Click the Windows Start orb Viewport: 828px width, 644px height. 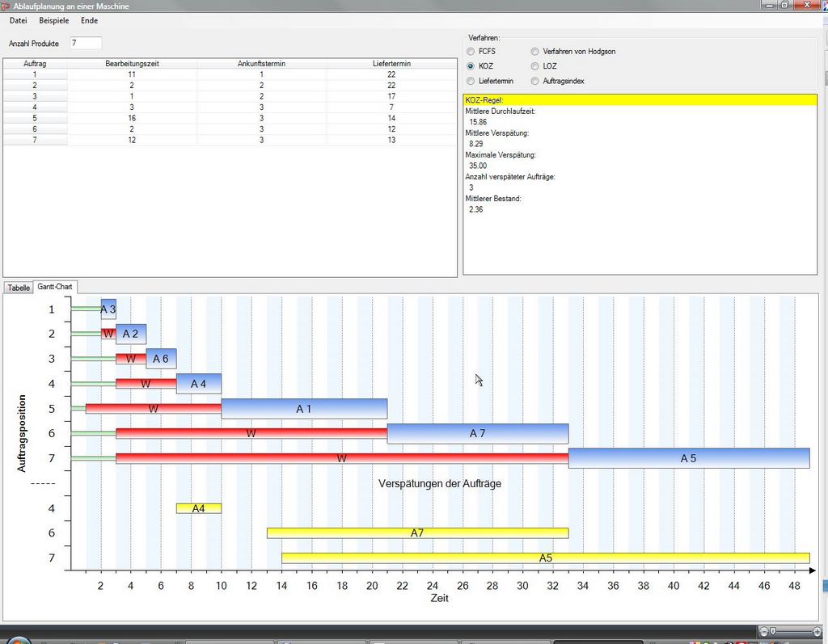18,640
